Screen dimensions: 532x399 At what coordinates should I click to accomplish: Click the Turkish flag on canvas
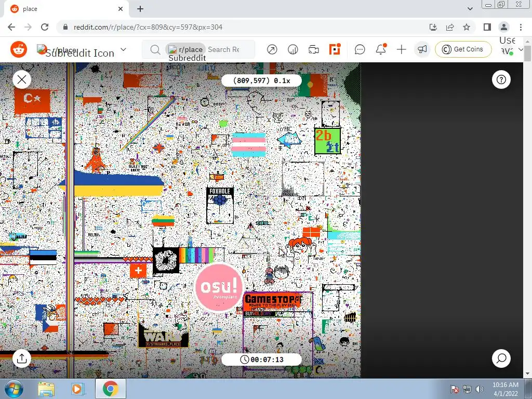32,100
